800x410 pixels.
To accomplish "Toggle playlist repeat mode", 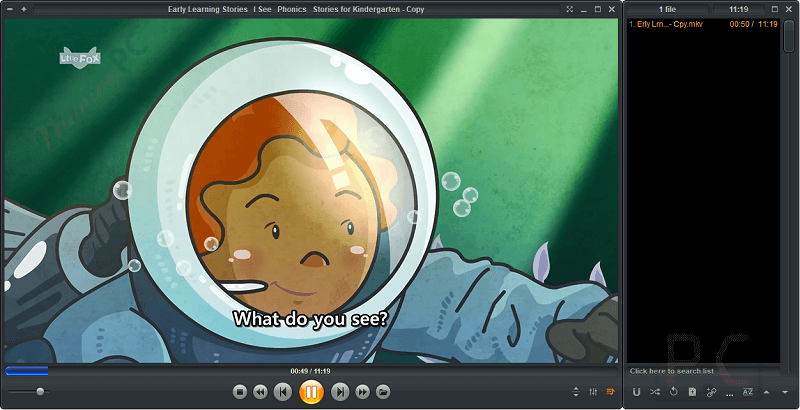I will click(673, 392).
